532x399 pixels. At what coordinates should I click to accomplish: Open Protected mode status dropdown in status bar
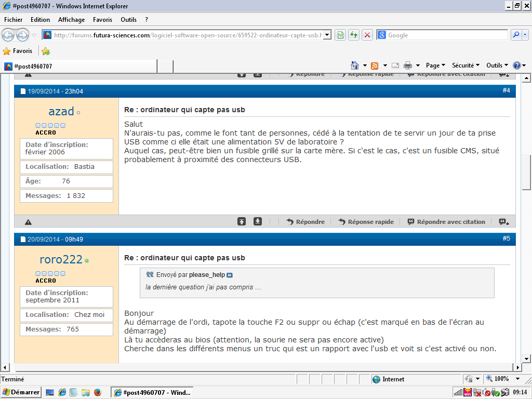point(473,379)
